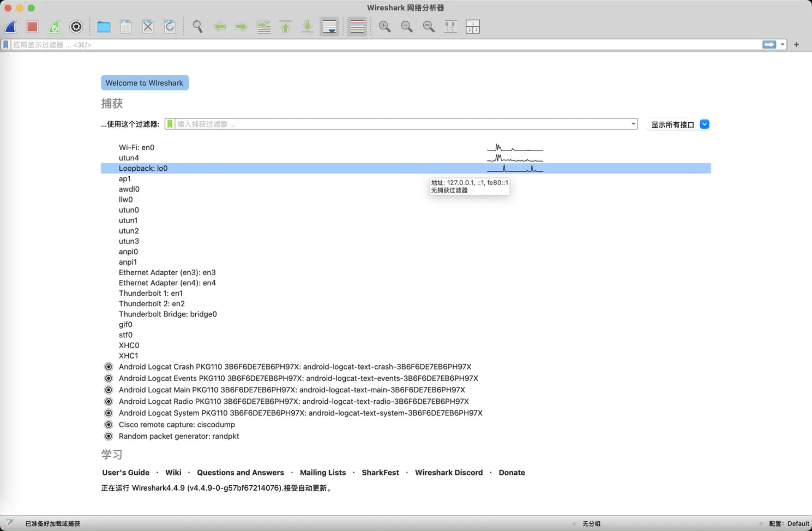Open display filter history dropdown
This screenshot has height=531, width=812.
782,45
